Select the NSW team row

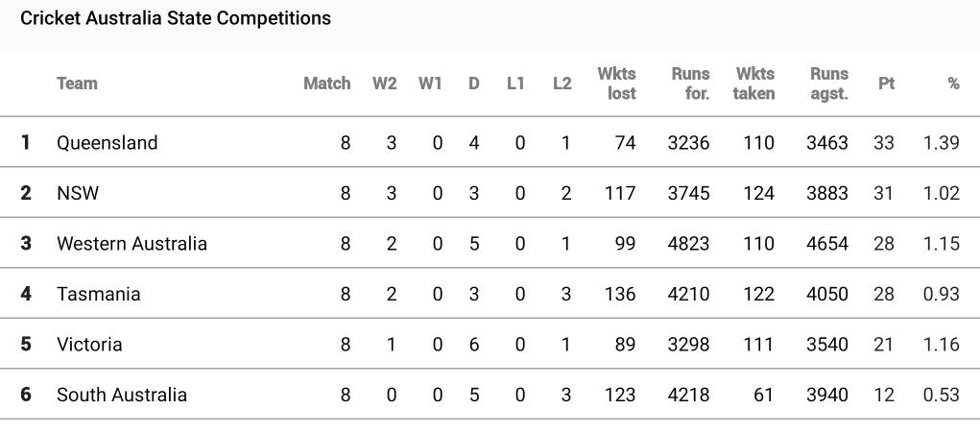coord(78,193)
